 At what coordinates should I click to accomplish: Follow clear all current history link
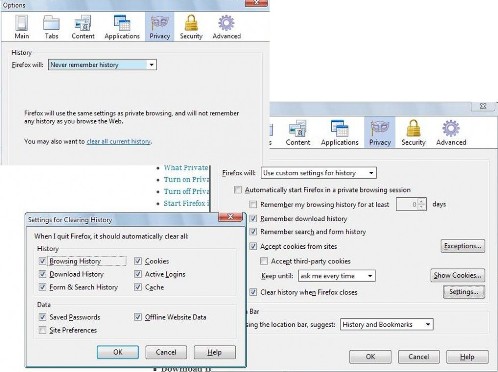[119, 141]
